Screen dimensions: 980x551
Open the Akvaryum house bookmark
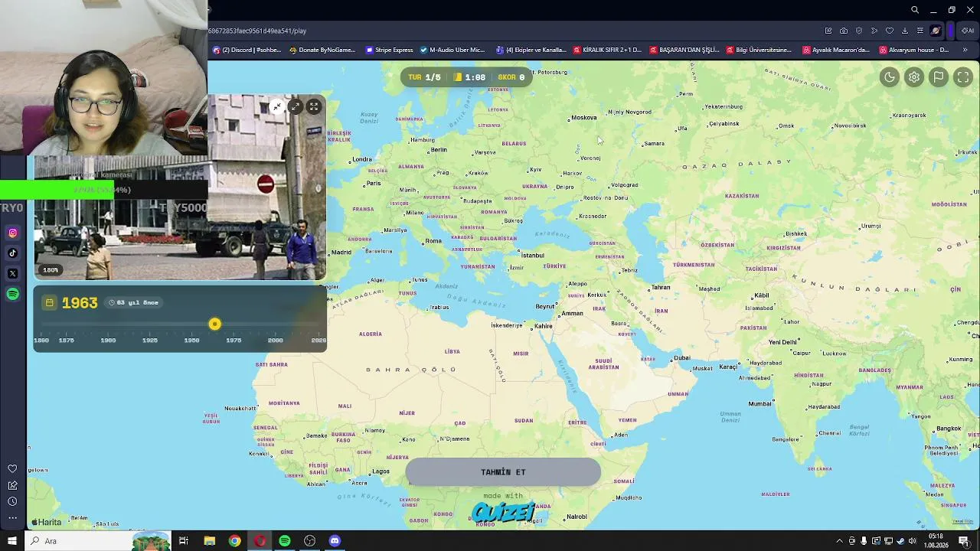[x=914, y=50]
